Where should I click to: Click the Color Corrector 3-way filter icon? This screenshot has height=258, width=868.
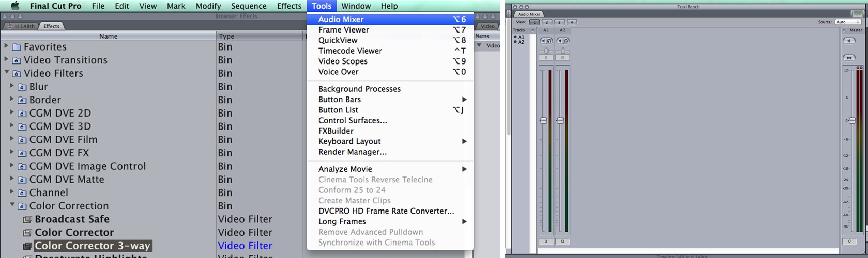click(27, 246)
